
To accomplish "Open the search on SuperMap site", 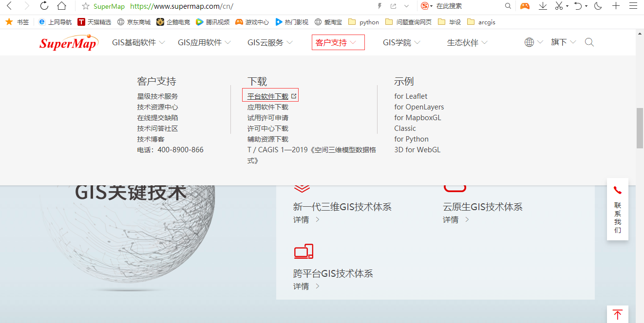I will (x=589, y=42).
